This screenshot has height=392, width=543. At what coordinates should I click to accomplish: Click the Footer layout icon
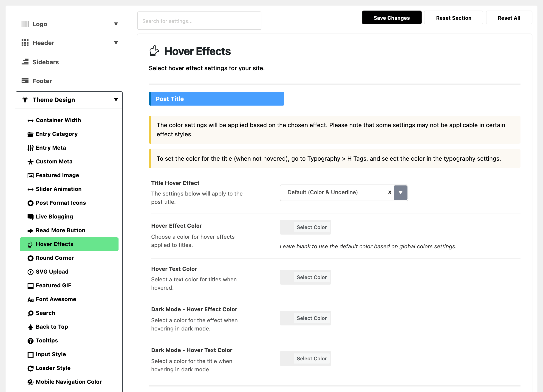point(25,81)
